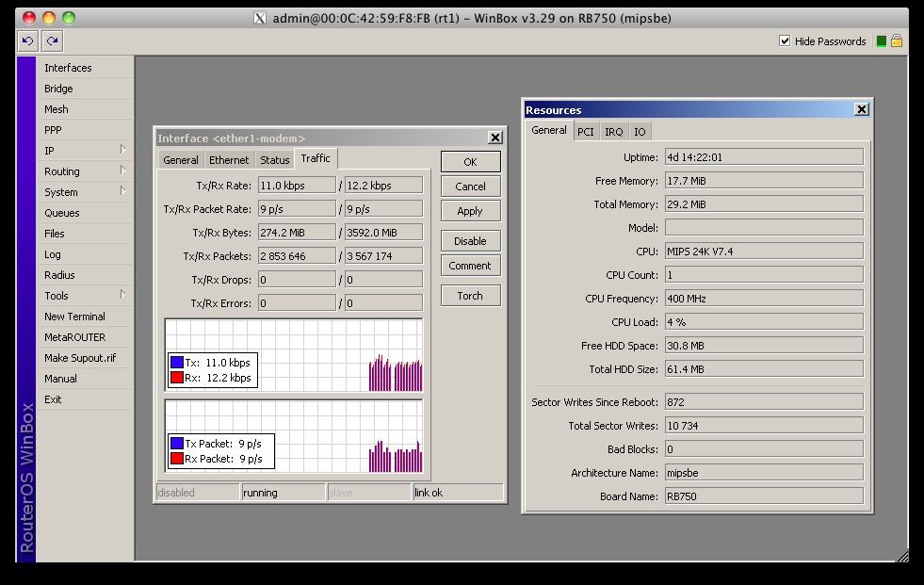Open New Terminal from sidebar
The width and height of the screenshot is (924, 585).
click(x=85, y=317)
